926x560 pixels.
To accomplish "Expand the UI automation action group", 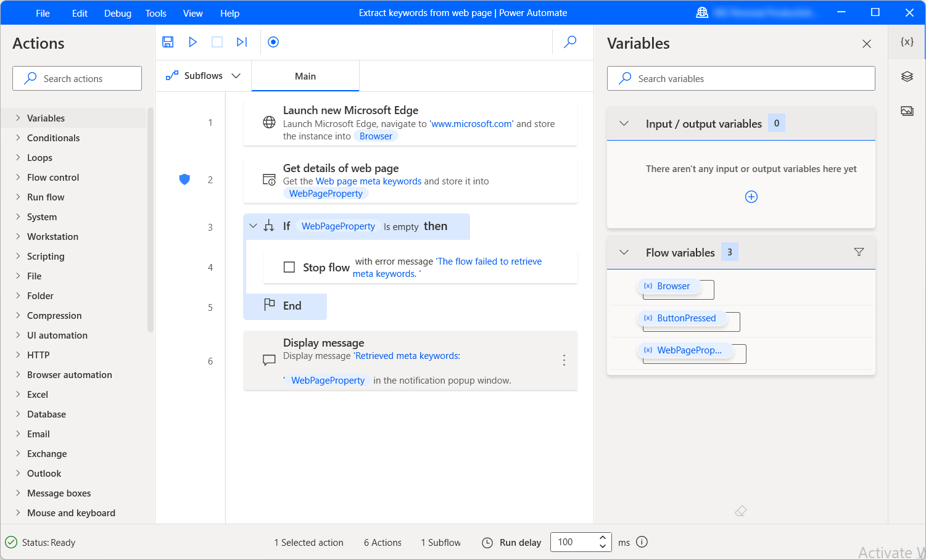I will pos(17,335).
